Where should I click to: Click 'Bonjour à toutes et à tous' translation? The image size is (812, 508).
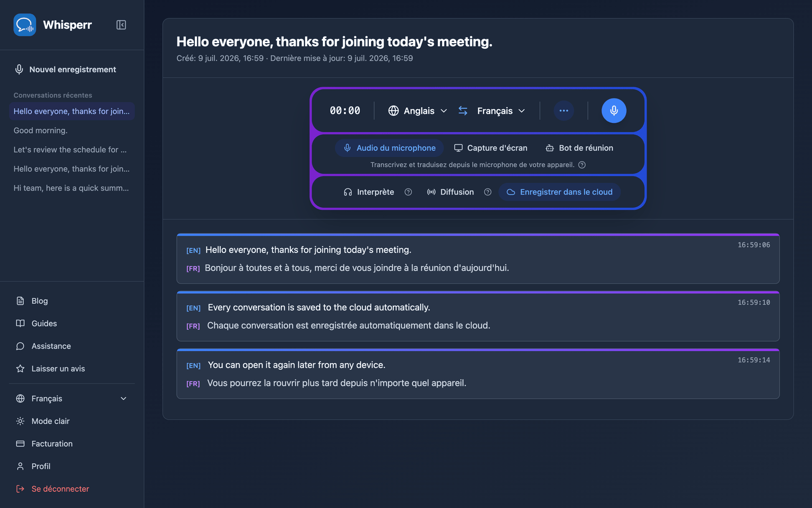[x=357, y=268]
